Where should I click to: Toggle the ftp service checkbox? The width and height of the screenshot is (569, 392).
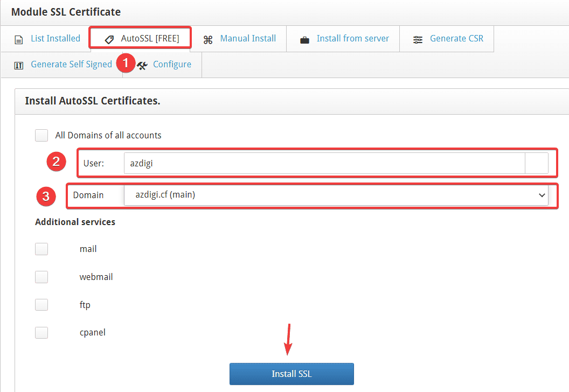41,305
